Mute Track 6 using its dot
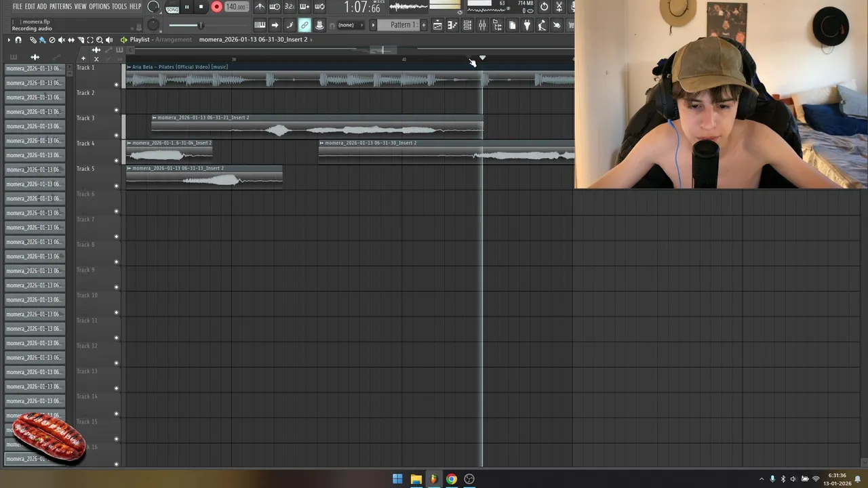 116,211
